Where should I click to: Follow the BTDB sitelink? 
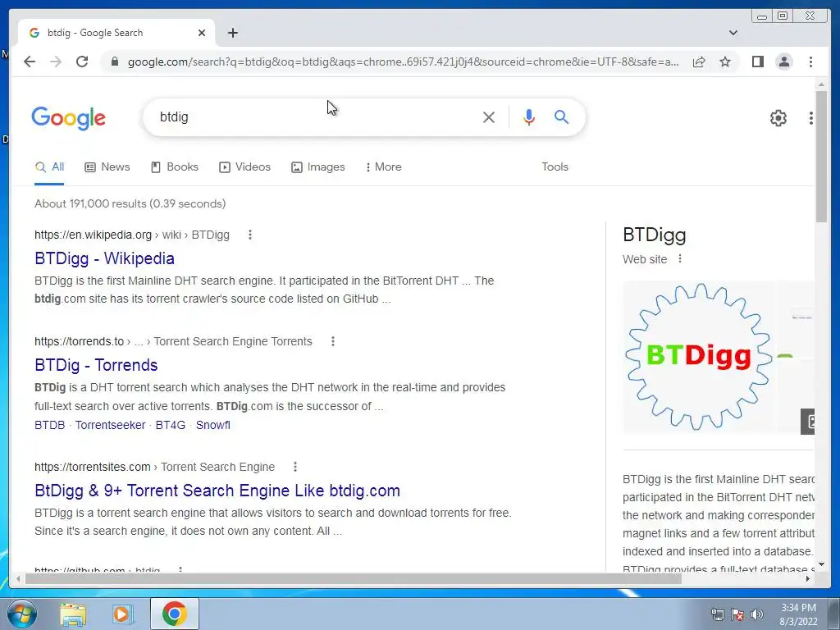click(x=49, y=425)
